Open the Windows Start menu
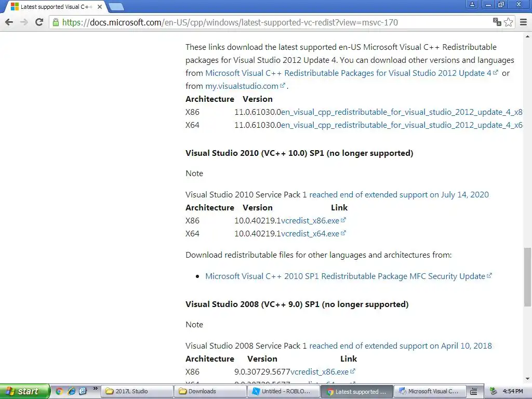532x399 pixels. [24, 391]
